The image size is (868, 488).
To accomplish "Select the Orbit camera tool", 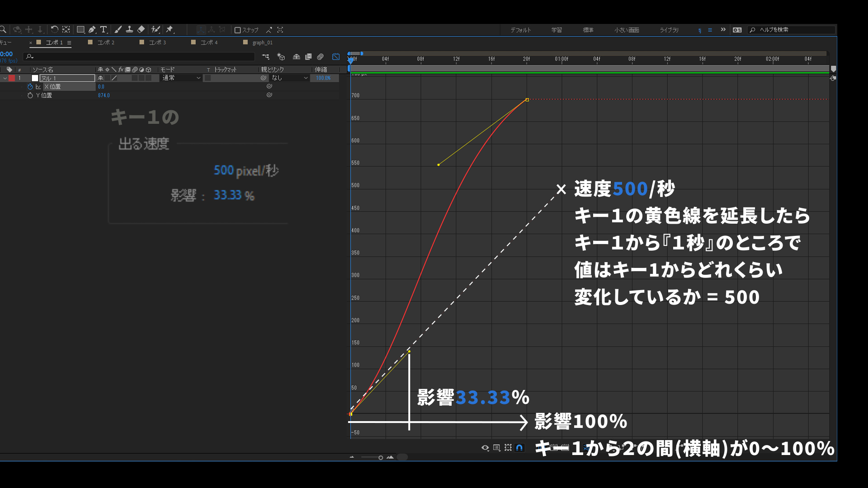I will pos(17,30).
